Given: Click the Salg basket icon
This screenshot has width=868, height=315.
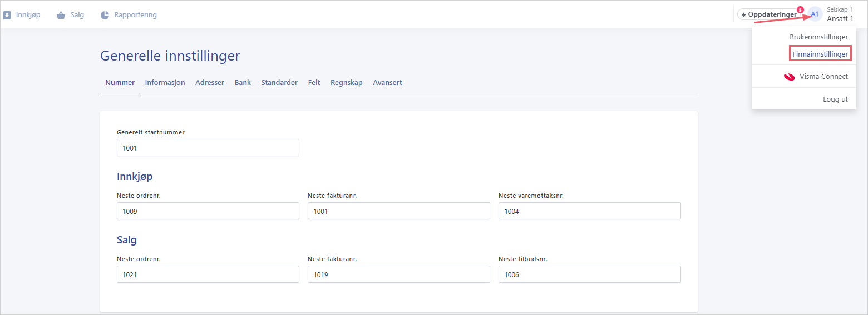Looking at the screenshot, I should tap(61, 15).
